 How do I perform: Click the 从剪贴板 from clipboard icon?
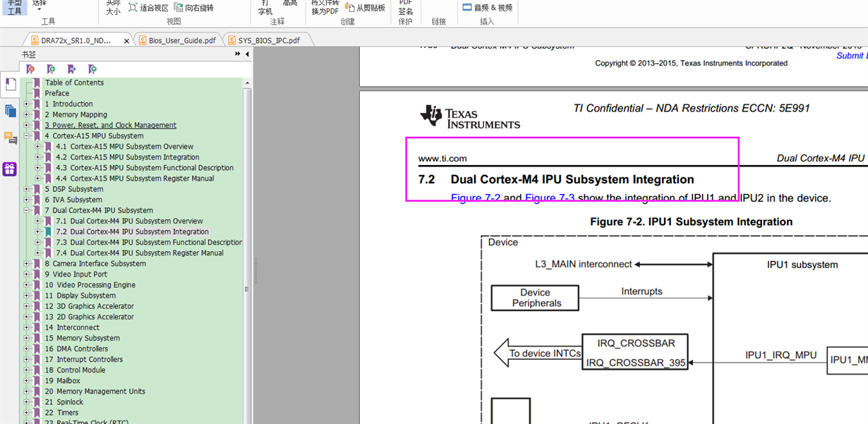coord(349,8)
